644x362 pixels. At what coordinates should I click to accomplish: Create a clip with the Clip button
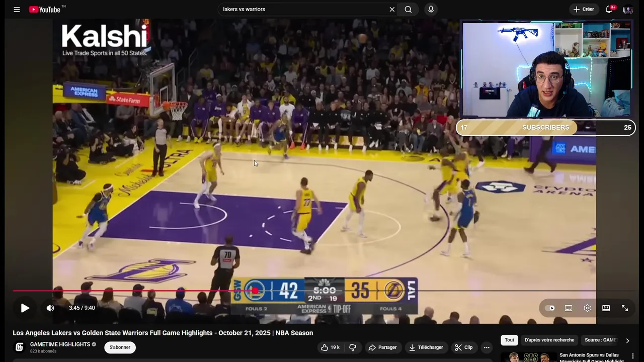point(464,347)
